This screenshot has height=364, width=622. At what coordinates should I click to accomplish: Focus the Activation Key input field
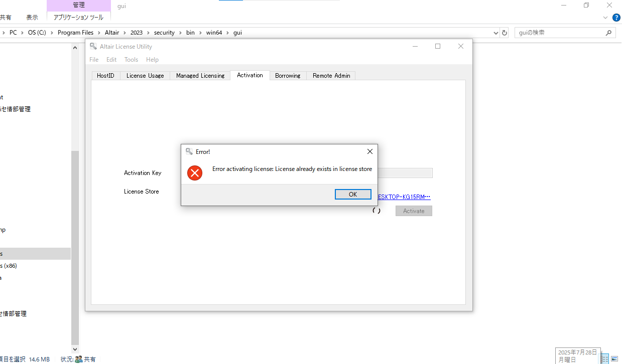coord(405,173)
